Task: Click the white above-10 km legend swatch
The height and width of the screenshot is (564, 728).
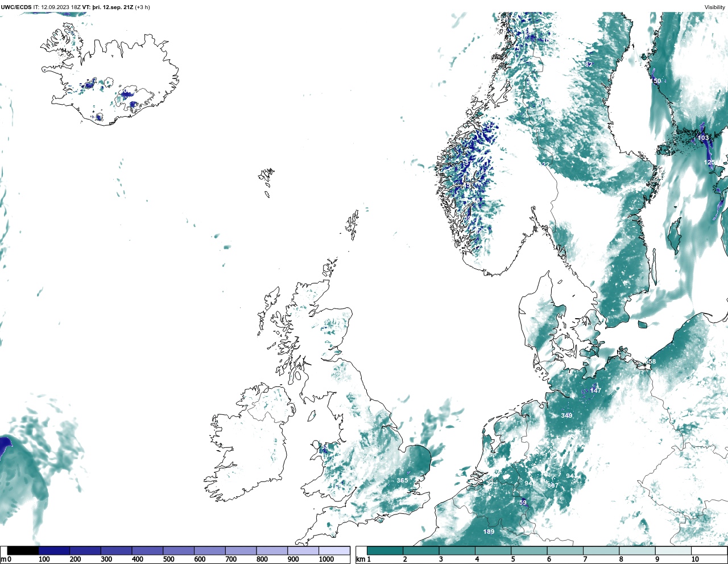Action: [x=709, y=551]
